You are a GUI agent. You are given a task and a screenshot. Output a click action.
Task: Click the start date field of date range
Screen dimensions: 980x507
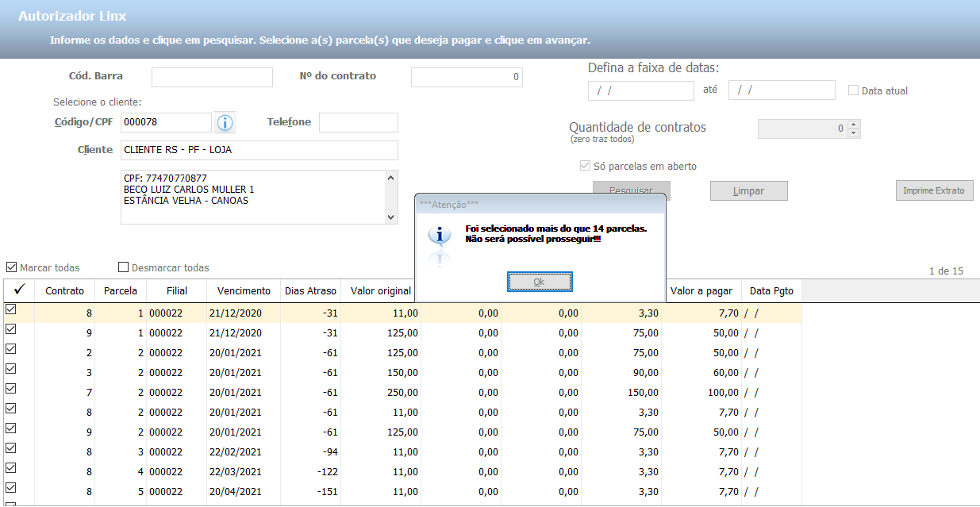tap(641, 90)
